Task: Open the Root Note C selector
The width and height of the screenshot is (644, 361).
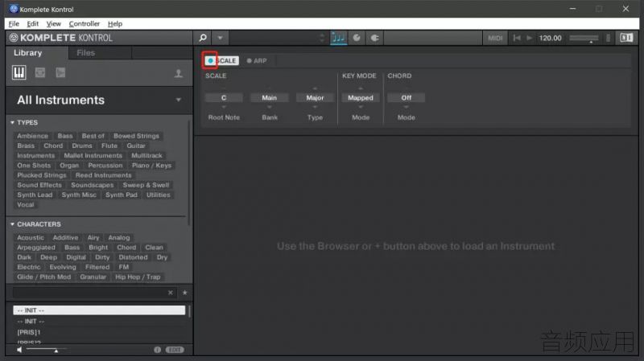Action: [224, 97]
